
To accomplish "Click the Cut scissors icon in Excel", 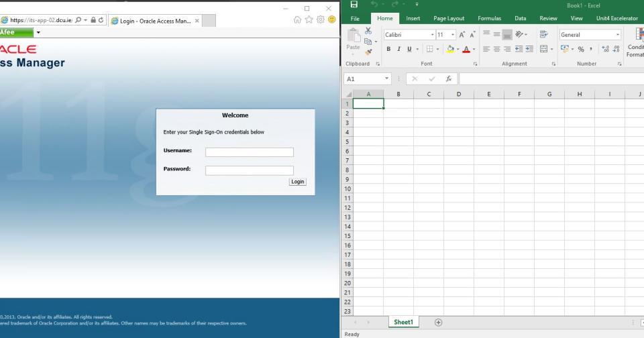I will (368, 31).
